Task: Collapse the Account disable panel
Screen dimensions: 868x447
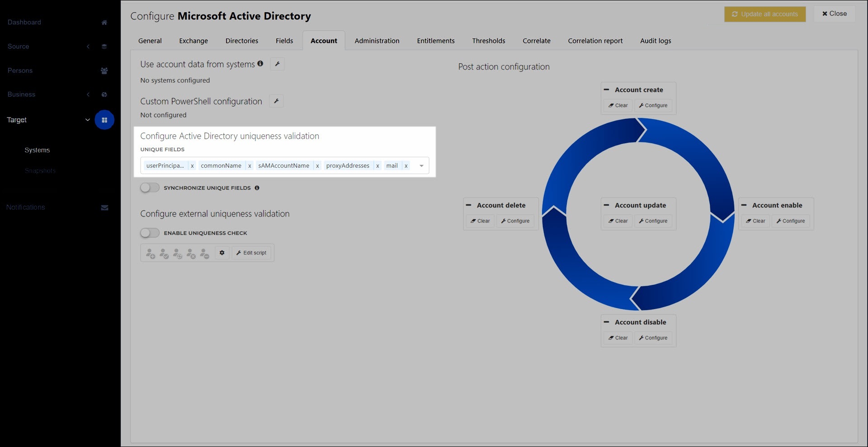Action: point(606,322)
